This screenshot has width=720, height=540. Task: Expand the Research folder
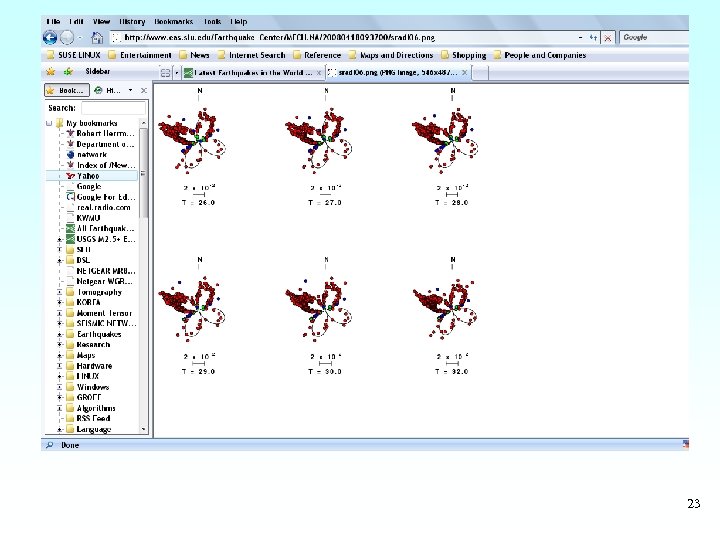(59, 345)
